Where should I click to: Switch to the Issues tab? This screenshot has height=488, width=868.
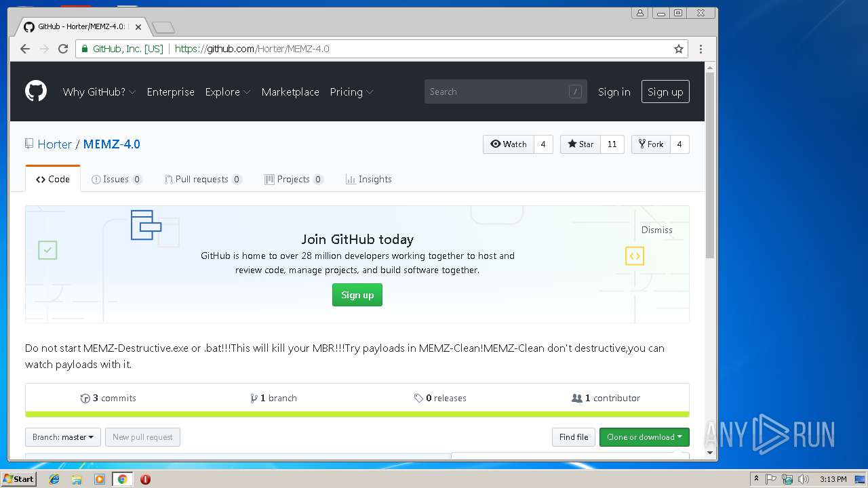117,179
